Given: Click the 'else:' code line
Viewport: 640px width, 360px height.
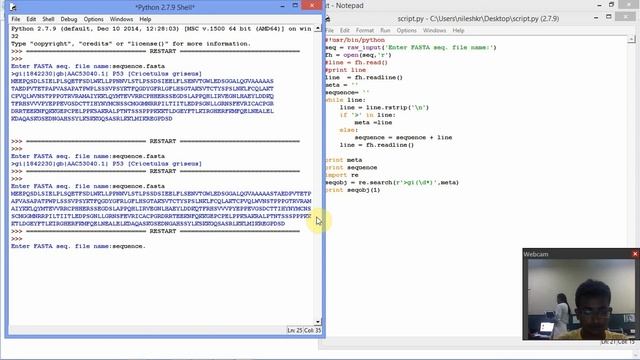Looking at the screenshot, I should click(x=349, y=130).
